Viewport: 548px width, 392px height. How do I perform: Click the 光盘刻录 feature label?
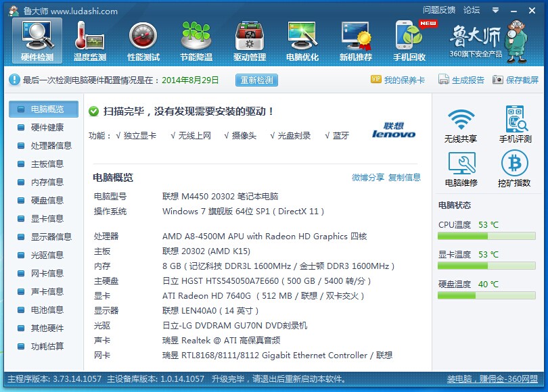(294, 135)
